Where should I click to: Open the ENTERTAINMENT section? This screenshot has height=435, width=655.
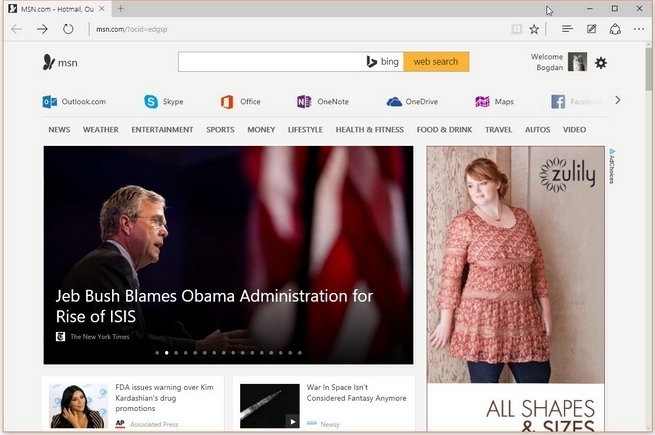click(x=162, y=130)
